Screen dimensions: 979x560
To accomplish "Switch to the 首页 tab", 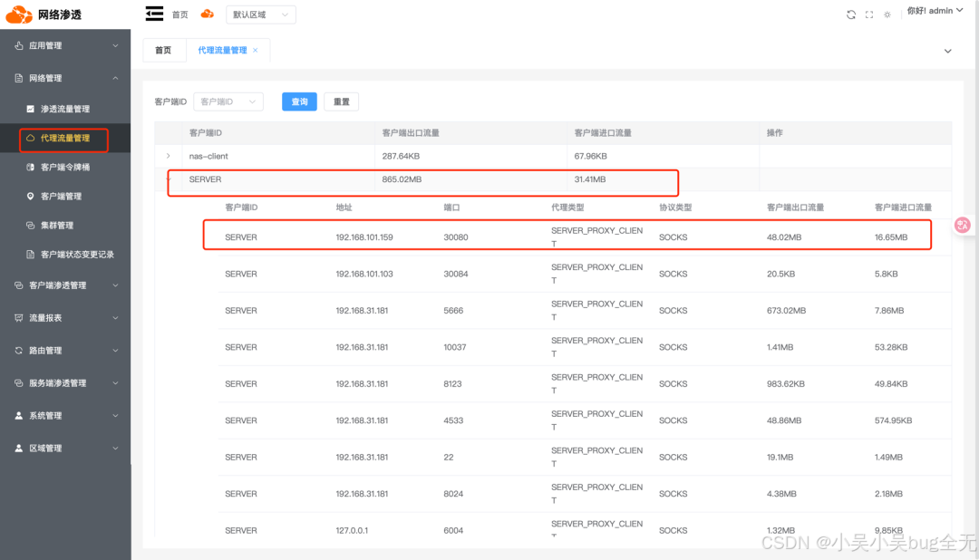I will (163, 50).
